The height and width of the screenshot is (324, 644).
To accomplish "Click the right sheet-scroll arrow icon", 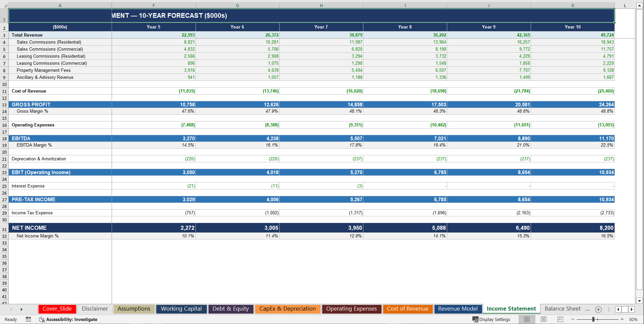I will tap(632, 309).
